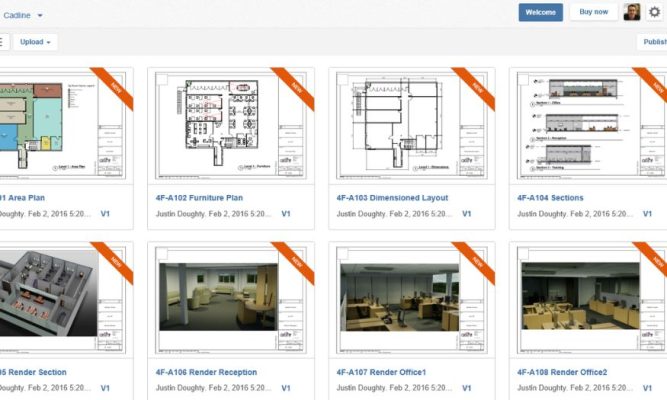
Task: Click the Publish button
Action: point(652,42)
